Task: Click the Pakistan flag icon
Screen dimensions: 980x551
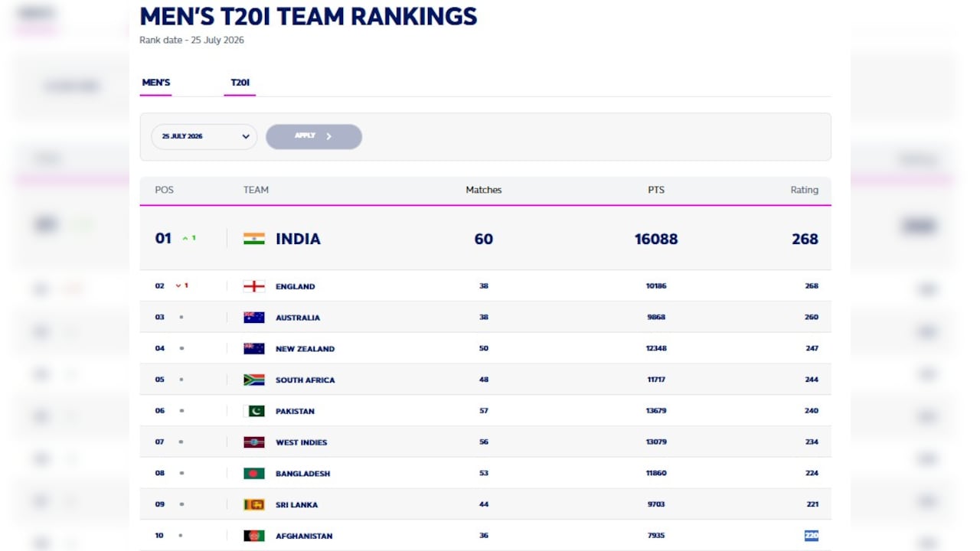Action: 254,411
